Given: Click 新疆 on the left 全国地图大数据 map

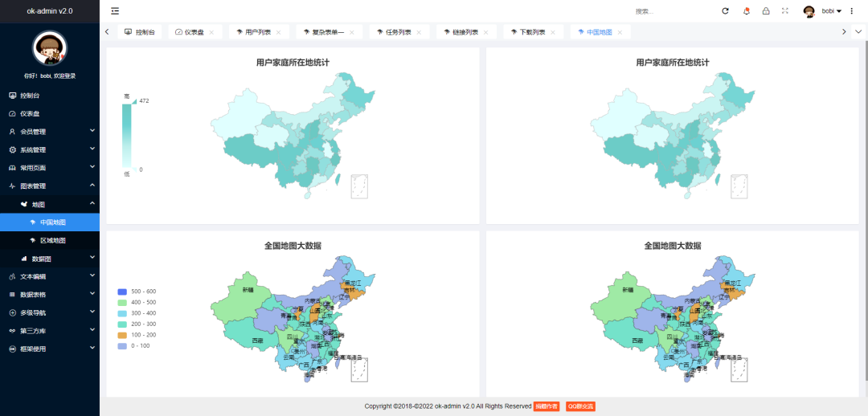Looking at the screenshot, I should pyautogui.click(x=248, y=289).
